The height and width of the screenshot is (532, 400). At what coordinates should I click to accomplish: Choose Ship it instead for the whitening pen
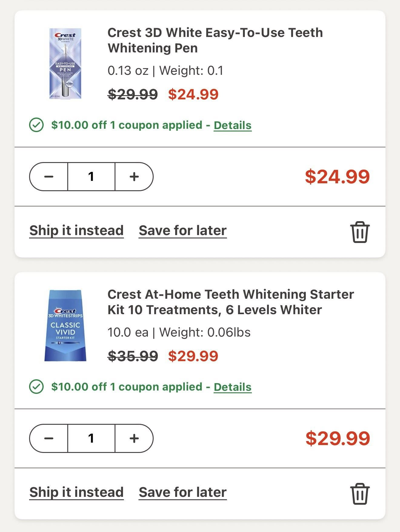pyautogui.click(x=76, y=230)
